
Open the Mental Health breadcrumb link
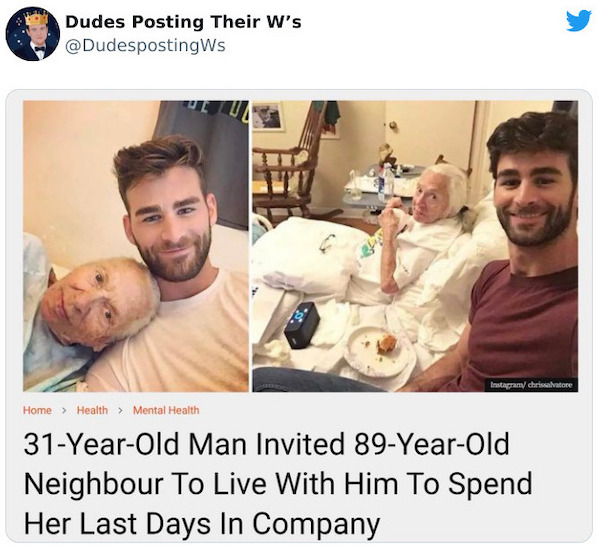[x=166, y=410]
